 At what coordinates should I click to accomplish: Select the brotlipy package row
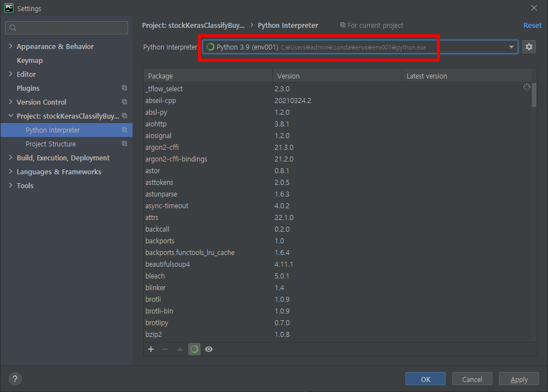coord(337,323)
